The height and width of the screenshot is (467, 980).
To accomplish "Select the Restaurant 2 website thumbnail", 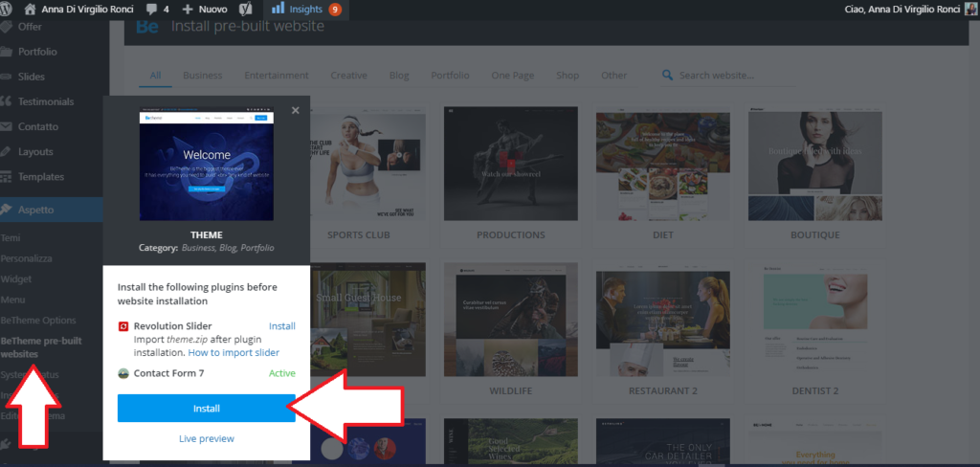I will [663, 320].
